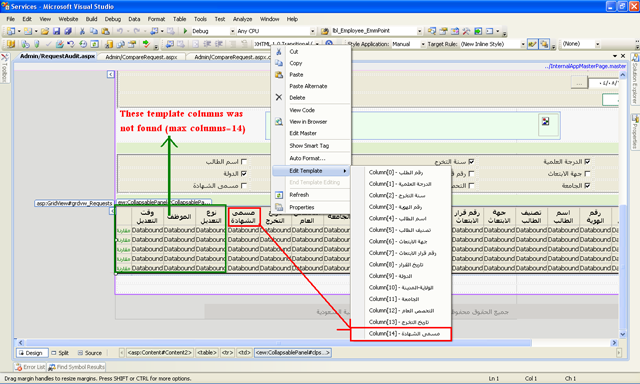Open the Style Application Manual dropdown
This screenshot has height=384, width=640.
point(422,44)
